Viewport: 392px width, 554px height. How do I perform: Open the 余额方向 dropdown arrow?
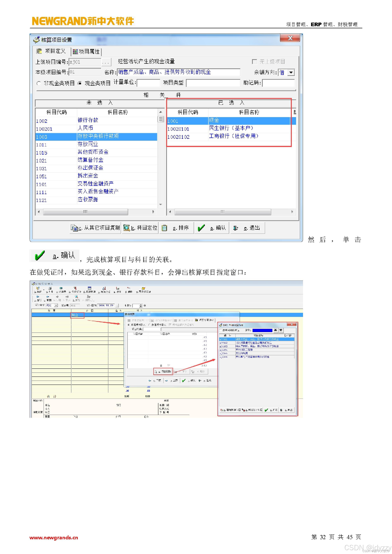291,72
